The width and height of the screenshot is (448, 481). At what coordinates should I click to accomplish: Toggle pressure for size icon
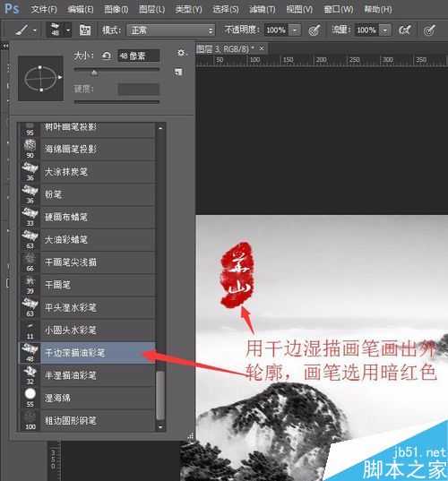[429, 30]
